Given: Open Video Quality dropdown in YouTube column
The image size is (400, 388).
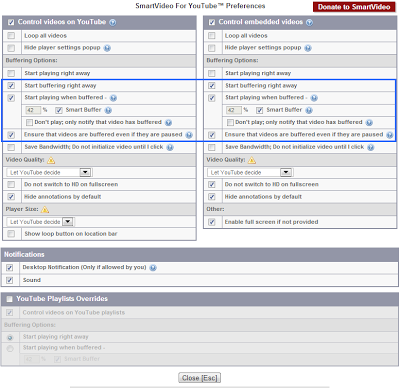Looking at the screenshot, I should coord(49,172).
